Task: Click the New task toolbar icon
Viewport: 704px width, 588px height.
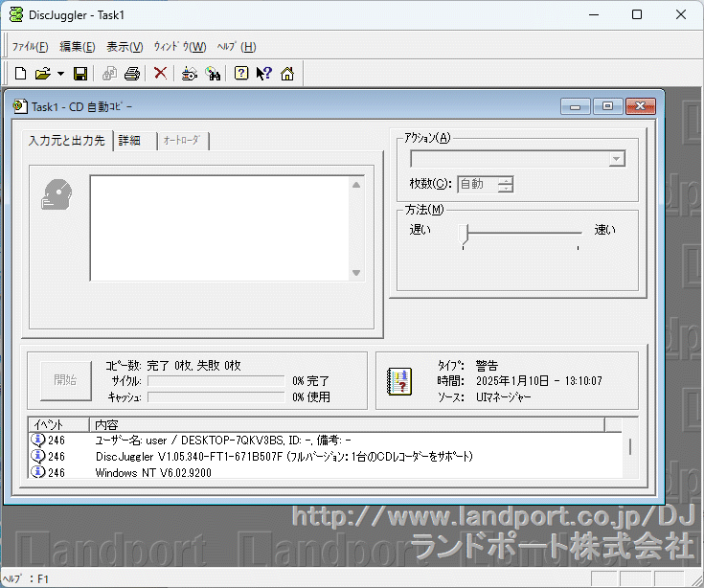Action: (20, 74)
